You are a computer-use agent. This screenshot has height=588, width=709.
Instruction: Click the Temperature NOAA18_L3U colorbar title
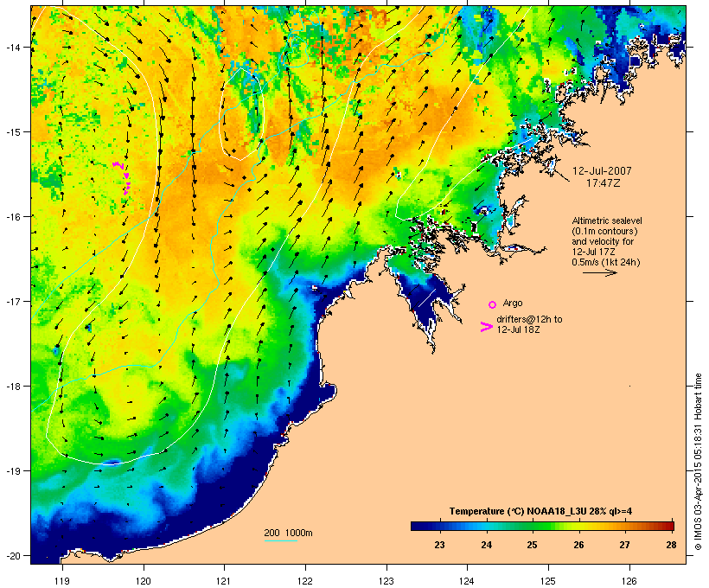pos(540,511)
